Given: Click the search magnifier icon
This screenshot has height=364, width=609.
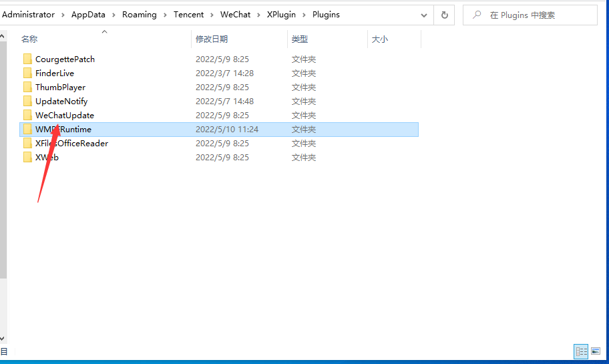Looking at the screenshot, I should pos(477,15).
